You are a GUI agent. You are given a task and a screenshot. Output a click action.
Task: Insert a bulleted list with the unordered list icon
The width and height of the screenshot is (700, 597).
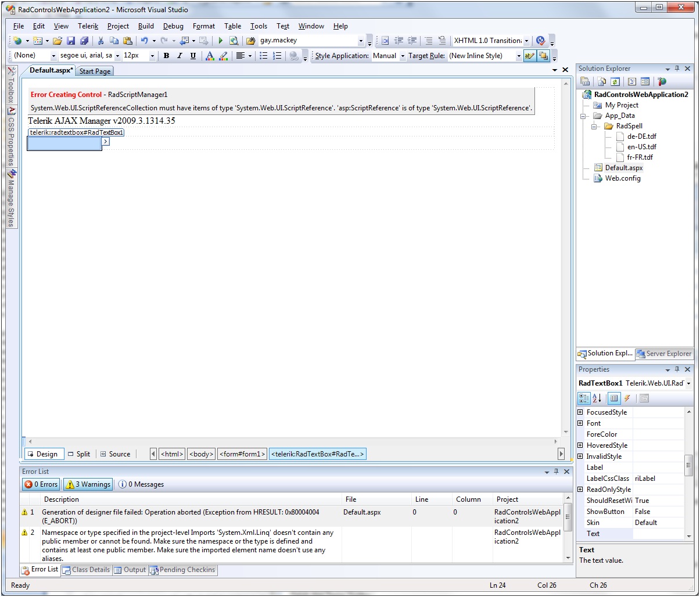click(x=264, y=56)
